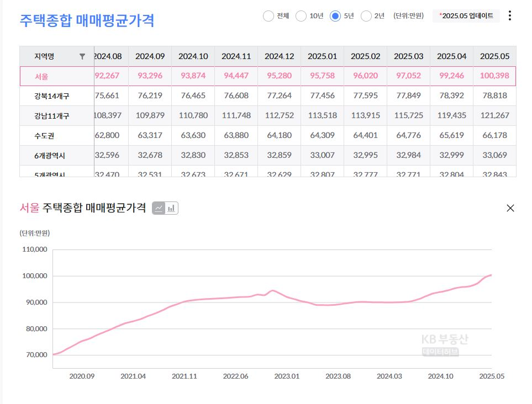
Task: Select the 10년 period radio button
Action: click(301, 16)
